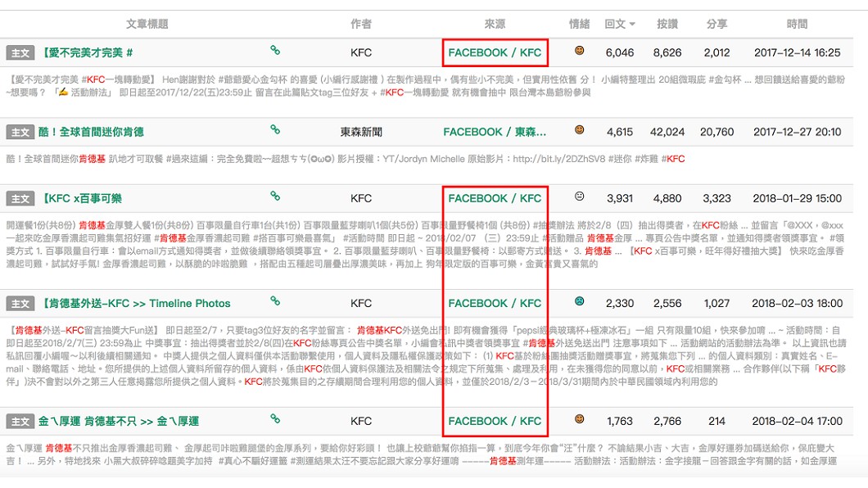Click 時間 column header
This screenshot has width=868, height=488.
click(x=797, y=24)
